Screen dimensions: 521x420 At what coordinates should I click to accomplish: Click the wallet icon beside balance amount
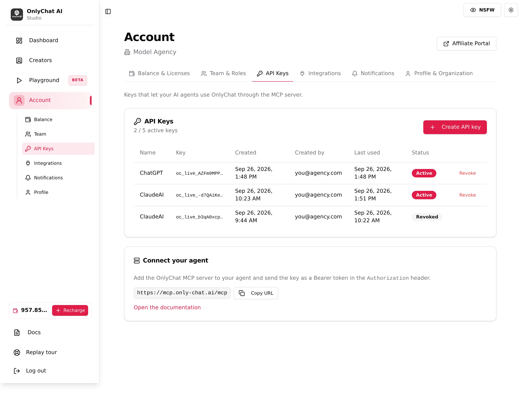[x=16, y=311]
